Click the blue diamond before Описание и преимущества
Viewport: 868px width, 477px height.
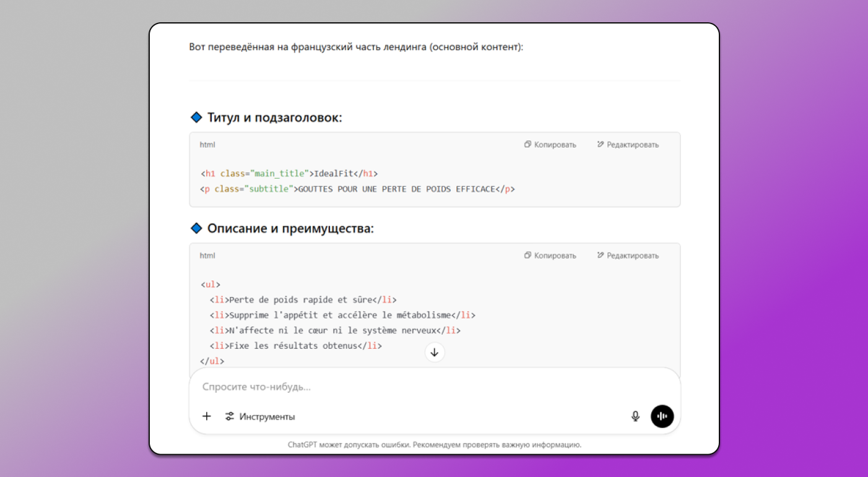196,228
